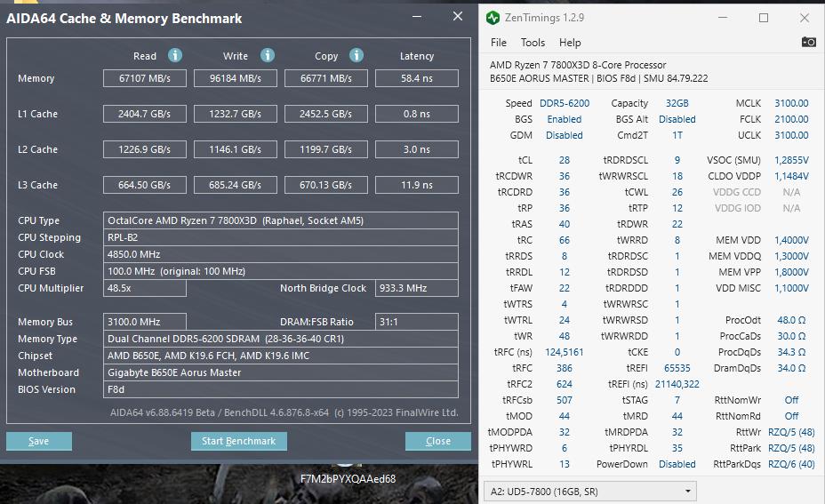Image resolution: width=825 pixels, height=504 pixels.
Task: Click the tREFI value 65535
Action: 677,368
